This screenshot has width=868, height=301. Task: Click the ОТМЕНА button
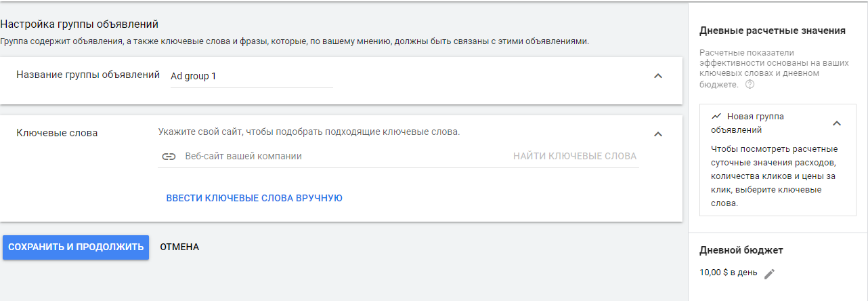point(179,247)
